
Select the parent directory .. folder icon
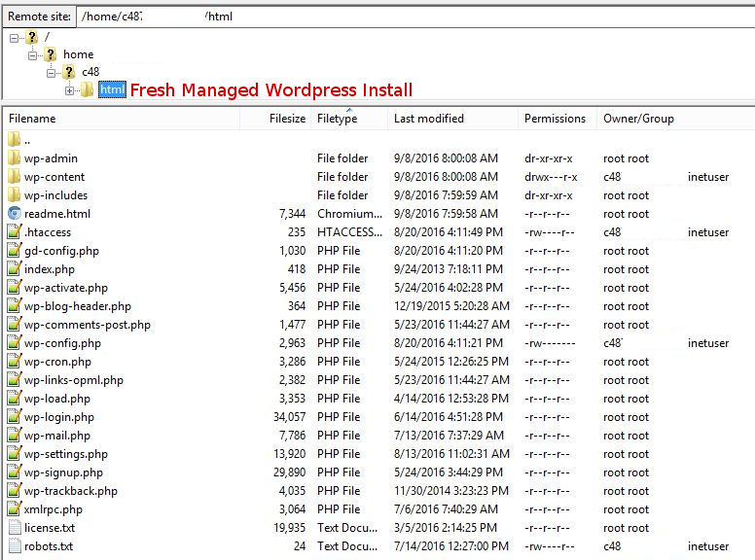pos(14,140)
